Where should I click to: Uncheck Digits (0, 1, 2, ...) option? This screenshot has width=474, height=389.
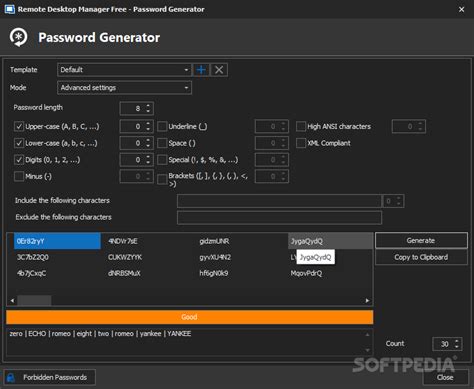tap(19, 160)
